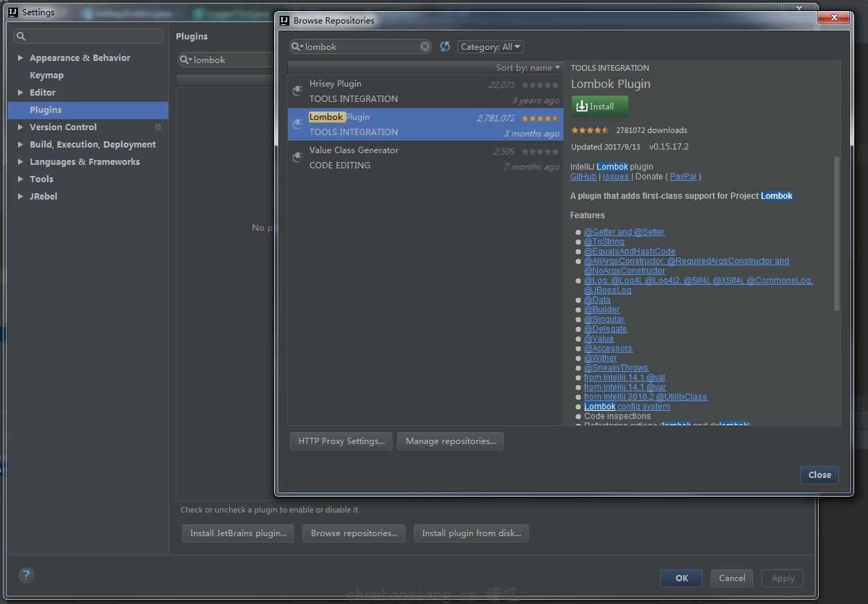The width and height of the screenshot is (868, 604).
Task: Select Value Class Generator in results list
Action: (x=426, y=157)
